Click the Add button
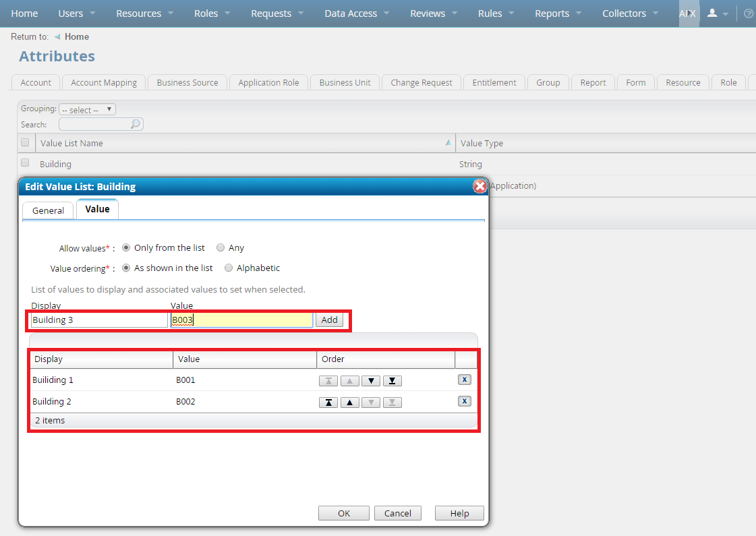Screen dimensions: 756x536 pos(329,320)
